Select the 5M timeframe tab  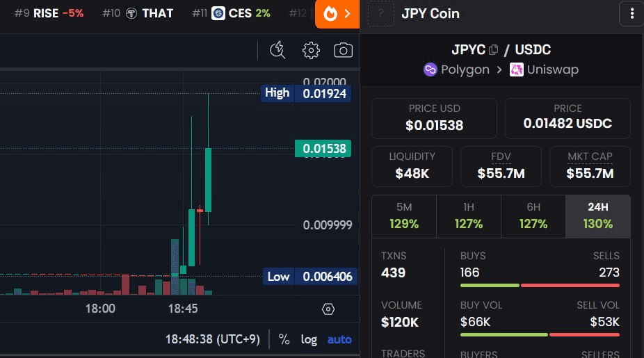(x=404, y=216)
